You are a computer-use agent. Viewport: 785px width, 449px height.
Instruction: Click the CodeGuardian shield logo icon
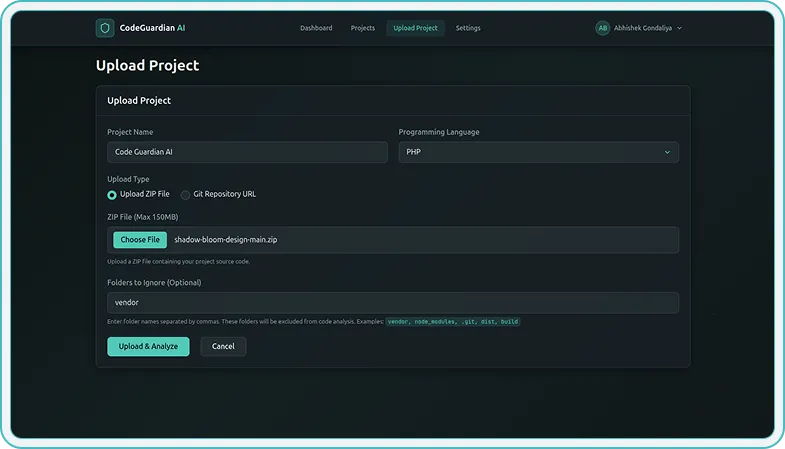pos(105,28)
